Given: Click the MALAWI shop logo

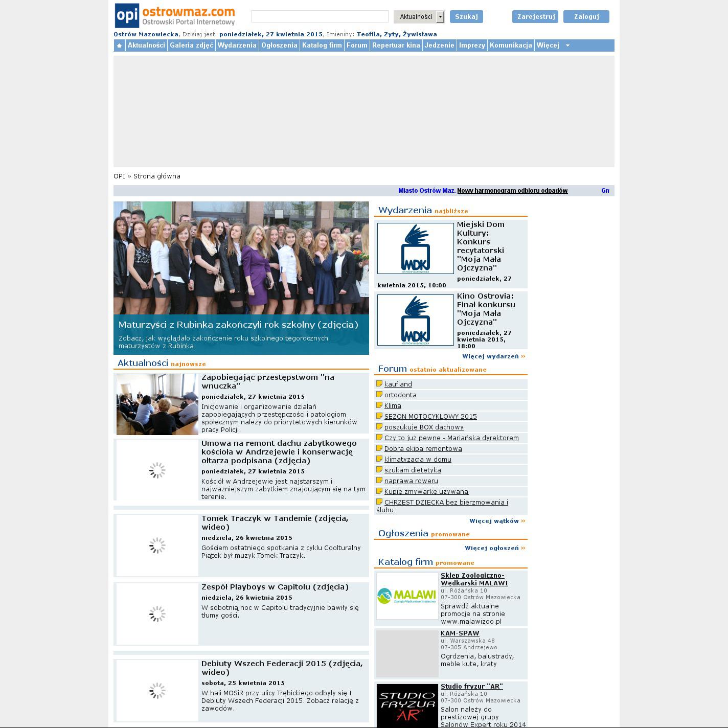Looking at the screenshot, I should click(407, 596).
